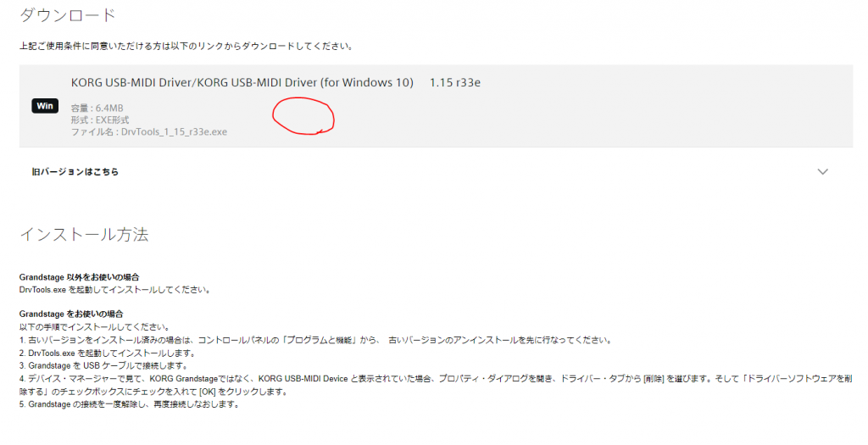Screen dimensions: 868x445
Task: Click the 形式 EXE形式 format text
Action: [100, 120]
